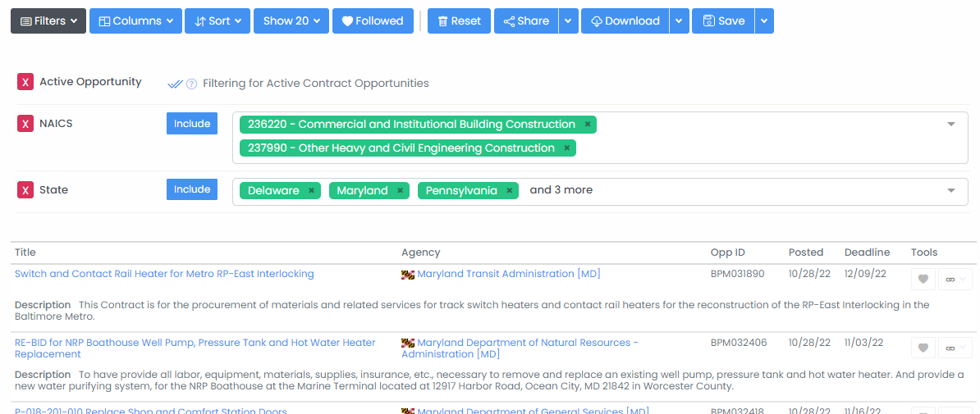Click the 'and 3 more' states text
Image resolution: width=980 pixels, height=414 pixels.
561,190
